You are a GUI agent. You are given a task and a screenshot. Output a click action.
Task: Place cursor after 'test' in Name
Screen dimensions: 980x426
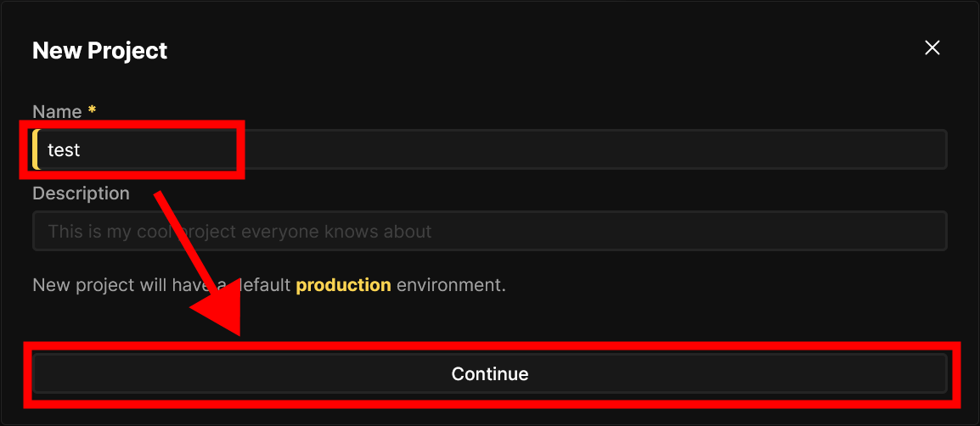pos(82,150)
